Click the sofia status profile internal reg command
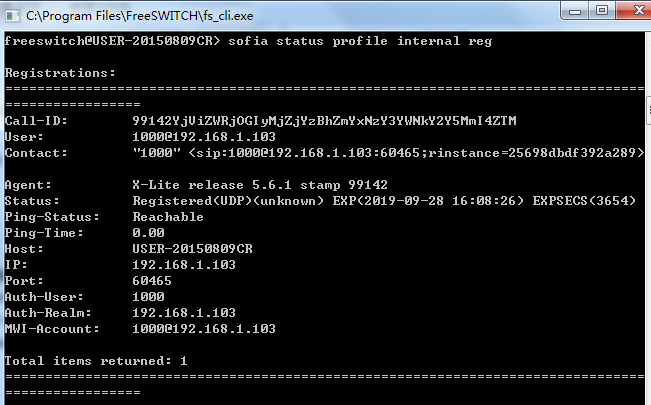The height and width of the screenshot is (405, 651). (x=360, y=41)
